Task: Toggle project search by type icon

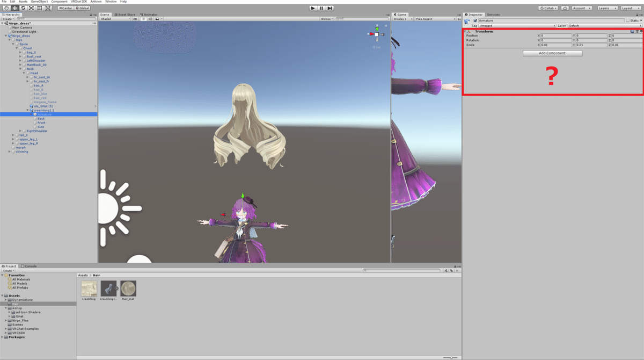Action: pyautogui.click(x=447, y=271)
